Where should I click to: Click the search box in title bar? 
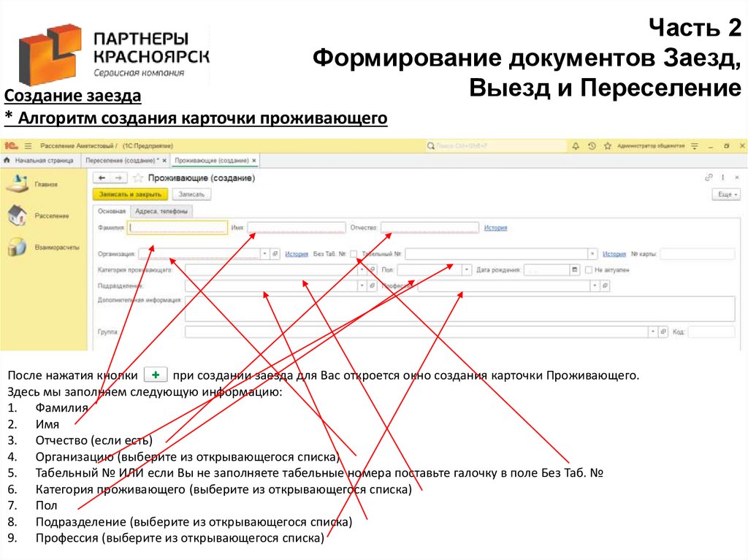495,146
